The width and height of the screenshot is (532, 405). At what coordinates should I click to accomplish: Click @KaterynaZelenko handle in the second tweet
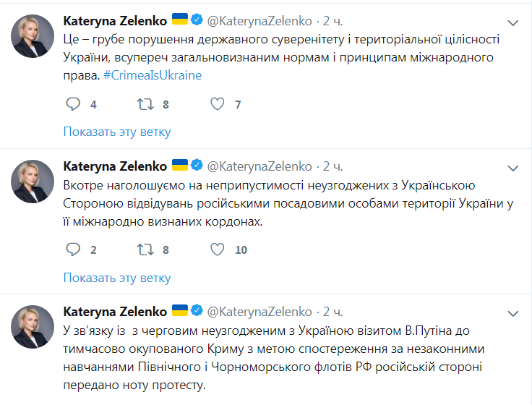[x=259, y=166]
